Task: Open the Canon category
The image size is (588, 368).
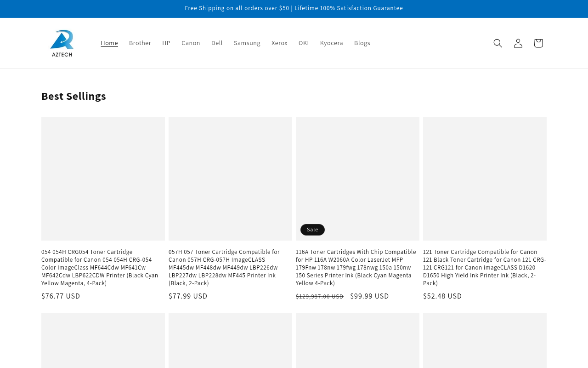Action: click(191, 43)
